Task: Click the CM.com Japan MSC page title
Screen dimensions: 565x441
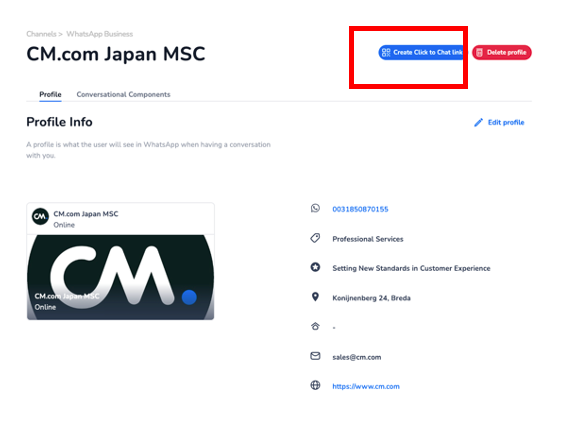Action: coord(116,54)
